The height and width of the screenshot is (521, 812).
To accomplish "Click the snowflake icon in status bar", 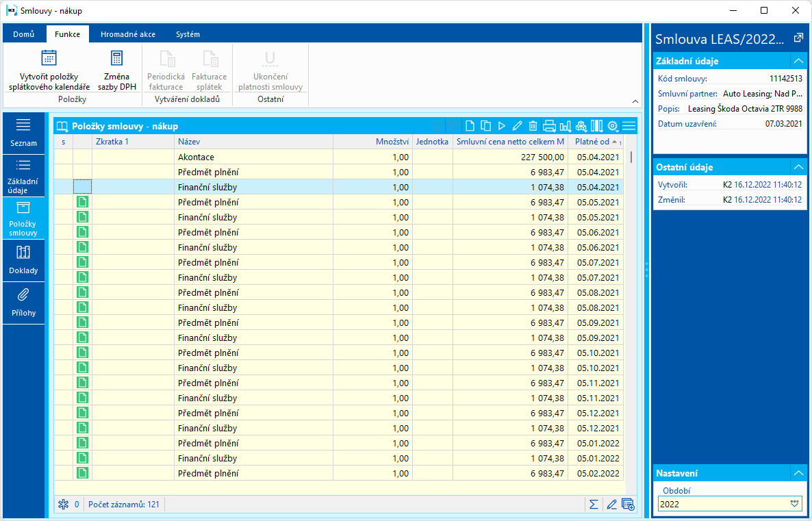I will click(x=63, y=505).
